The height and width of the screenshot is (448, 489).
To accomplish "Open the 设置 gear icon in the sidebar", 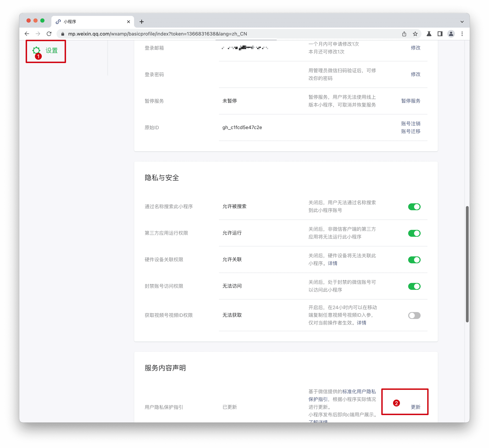I will coord(36,50).
